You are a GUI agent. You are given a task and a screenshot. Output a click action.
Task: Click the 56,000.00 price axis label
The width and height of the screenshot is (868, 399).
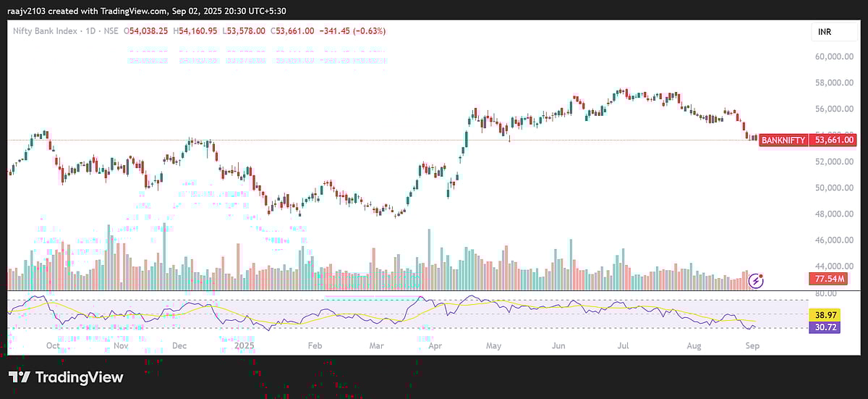coord(834,109)
